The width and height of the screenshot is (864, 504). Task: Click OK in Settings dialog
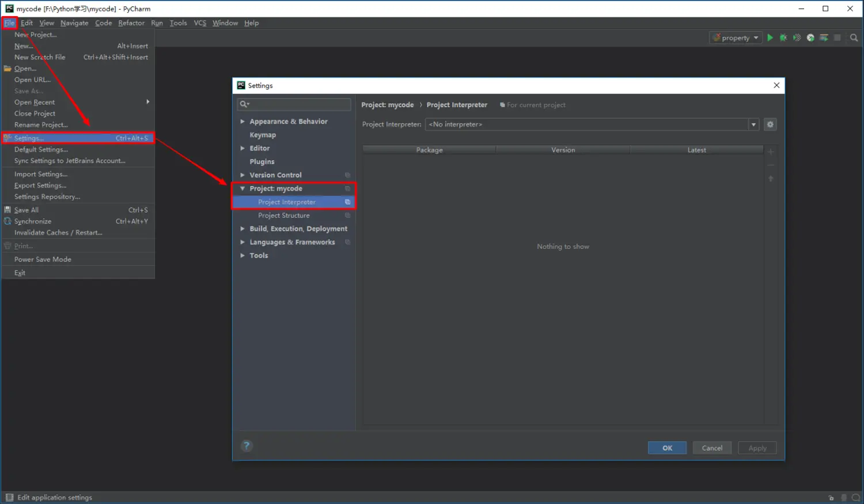coord(667,448)
